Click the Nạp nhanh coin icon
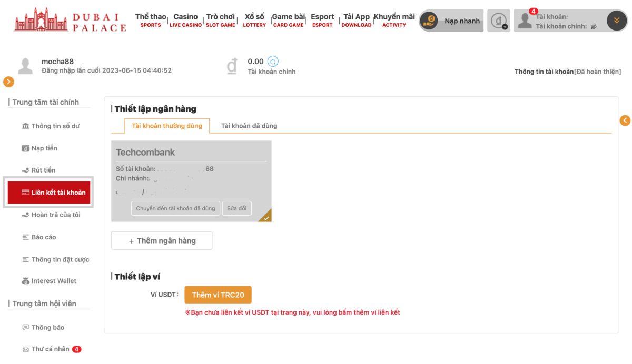The height and width of the screenshot is (364, 632). [429, 21]
